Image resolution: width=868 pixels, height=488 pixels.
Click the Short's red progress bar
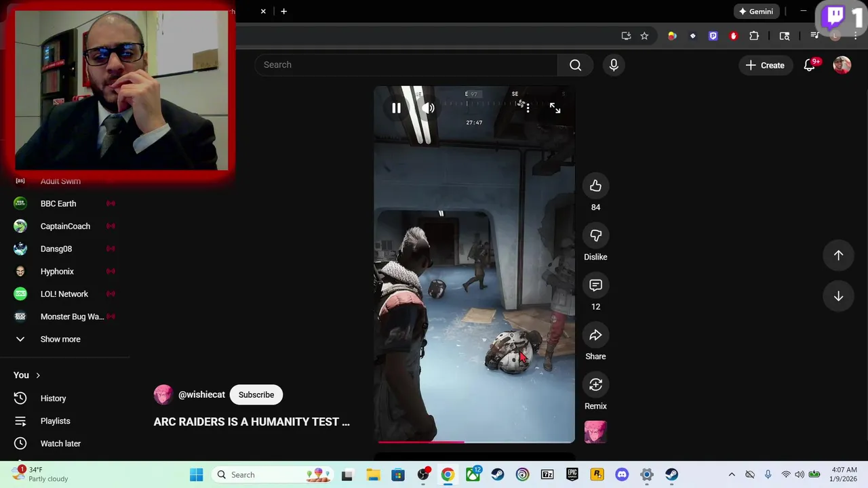pos(420,442)
